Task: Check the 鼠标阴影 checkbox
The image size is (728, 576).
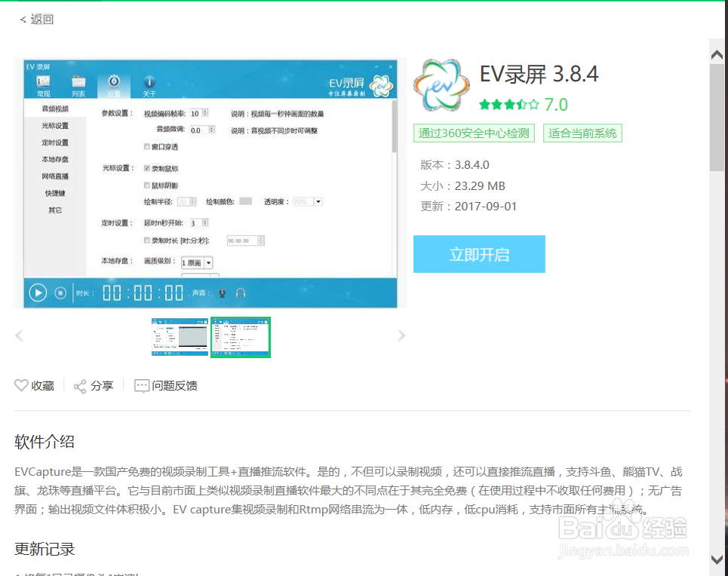Action: (x=146, y=185)
